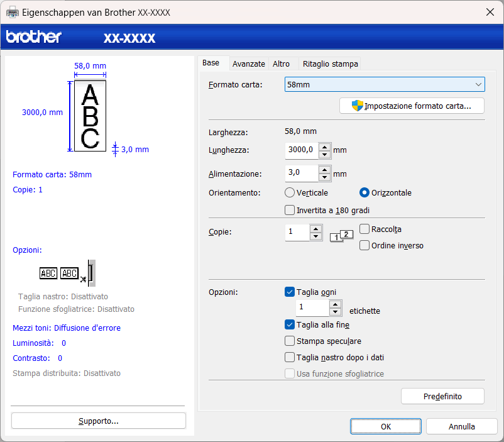Switch to the Avanzate tab
Image resolution: width=504 pixels, height=442 pixels.
point(248,64)
